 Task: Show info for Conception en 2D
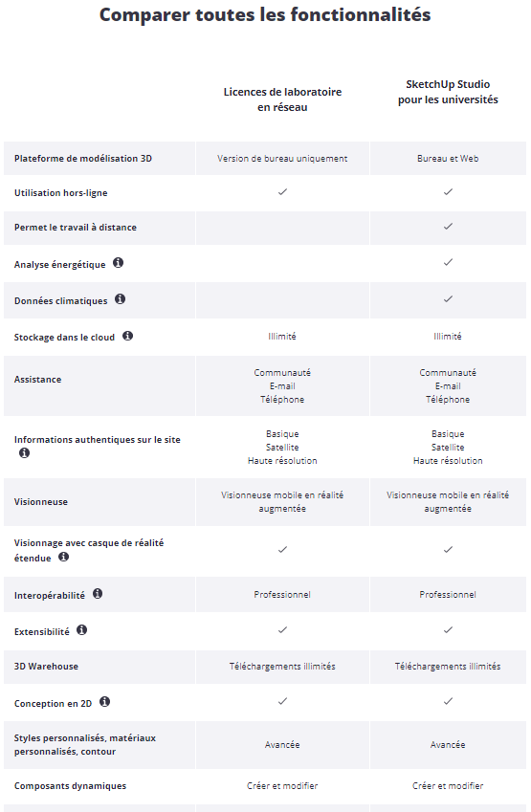[x=104, y=702]
